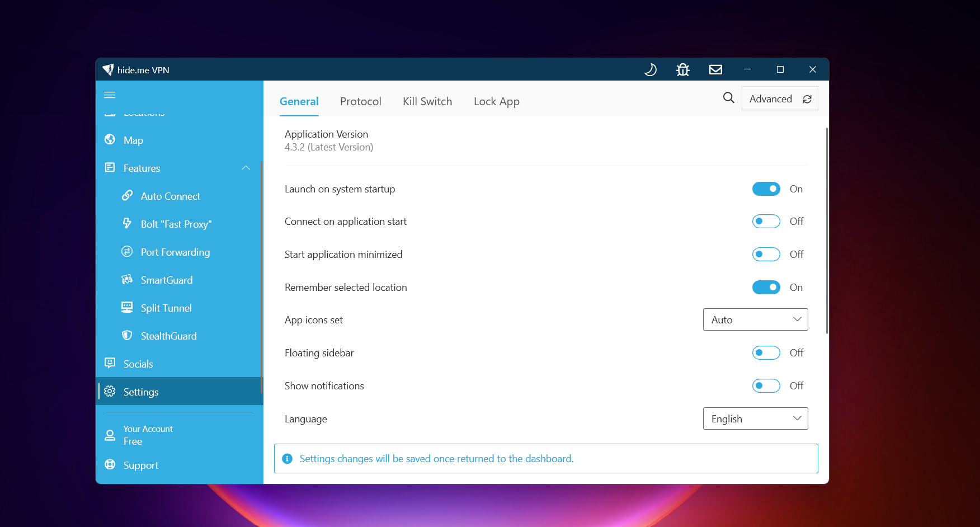This screenshot has height=527, width=980.
Task: Click the hamburger menu icon
Action: tap(110, 95)
